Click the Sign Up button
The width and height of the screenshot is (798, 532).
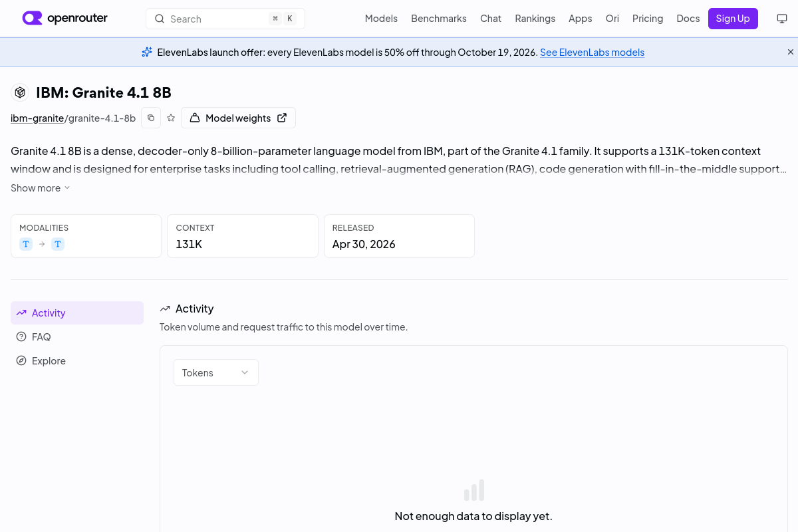tap(733, 19)
